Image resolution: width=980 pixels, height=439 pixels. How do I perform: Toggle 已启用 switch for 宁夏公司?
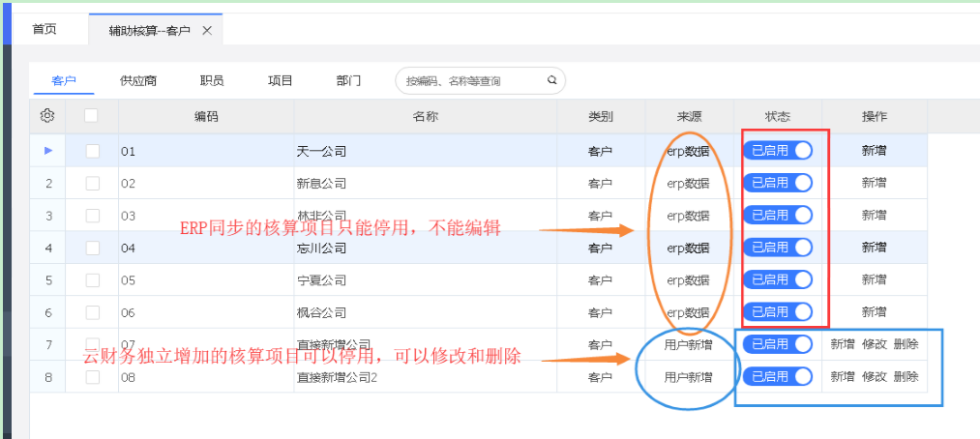778,280
